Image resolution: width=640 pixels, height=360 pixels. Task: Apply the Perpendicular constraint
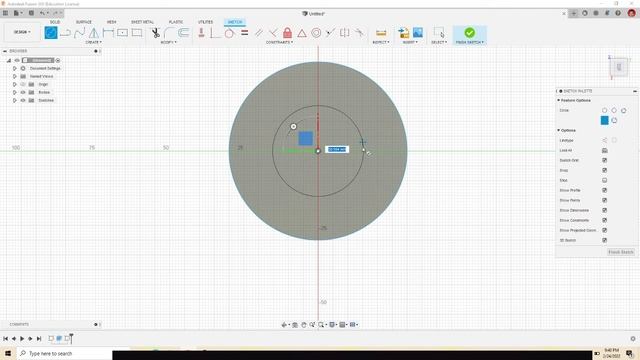[273, 33]
